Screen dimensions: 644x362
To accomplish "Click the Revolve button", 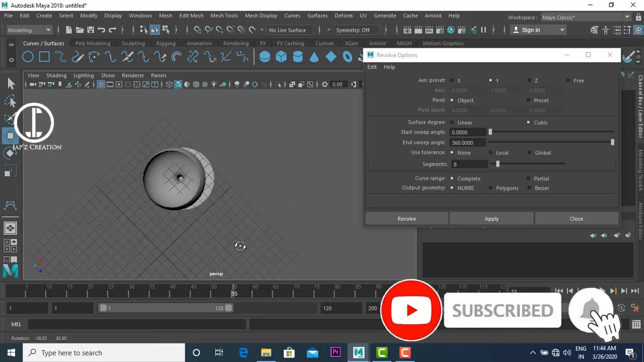I will pyautogui.click(x=407, y=219).
